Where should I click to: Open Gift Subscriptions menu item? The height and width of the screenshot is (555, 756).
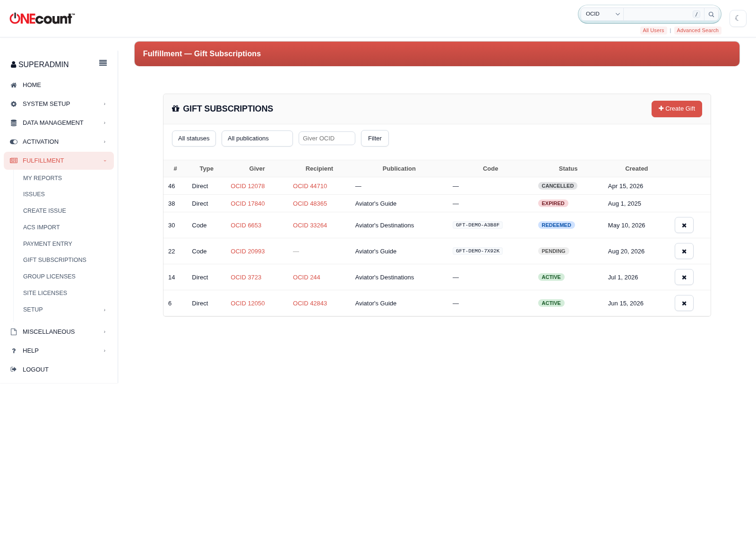[x=55, y=260]
